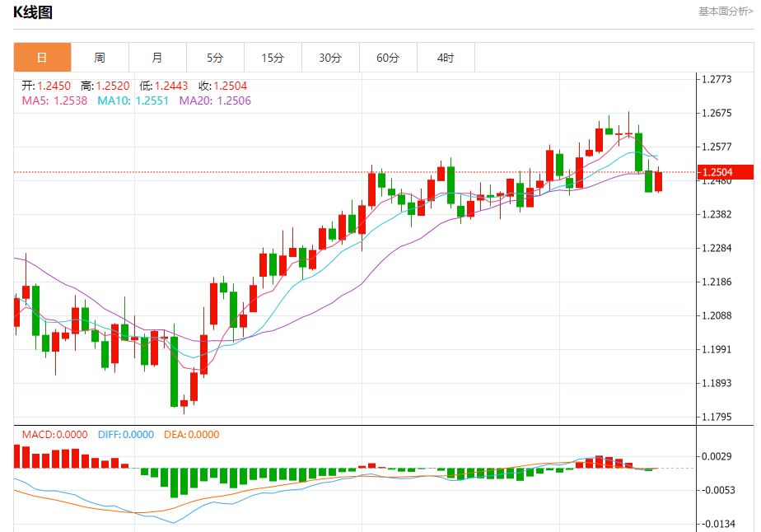Click the 1.1795 price axis label
Screen dimensions: 761x532
tap(717, 417)
